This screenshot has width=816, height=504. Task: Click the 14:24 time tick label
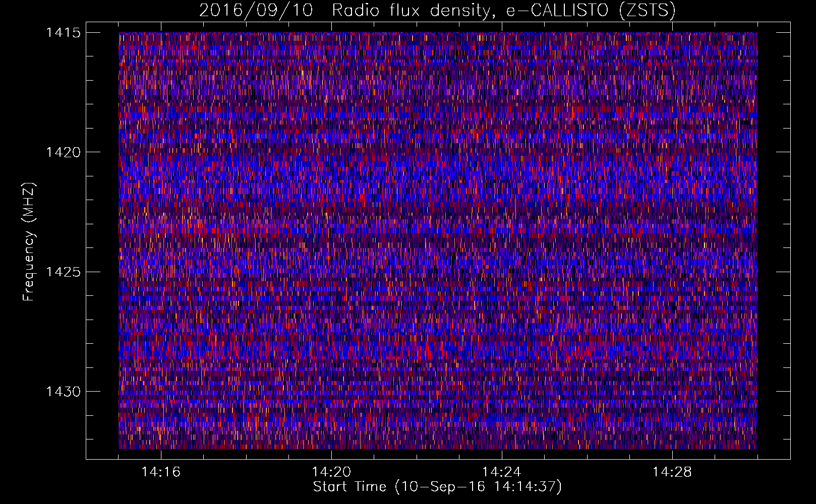point(502,472)
